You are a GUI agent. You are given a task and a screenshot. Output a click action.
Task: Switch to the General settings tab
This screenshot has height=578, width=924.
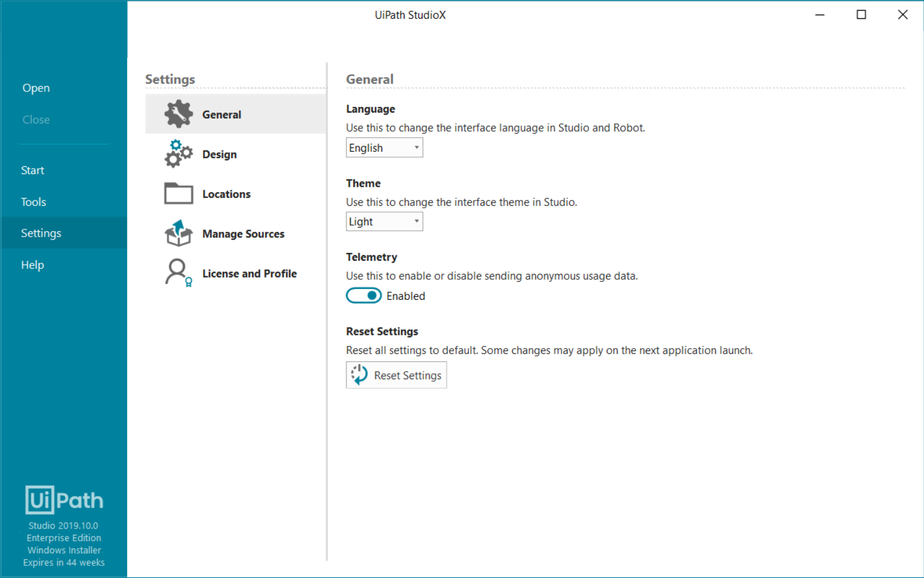click(235, 114)
